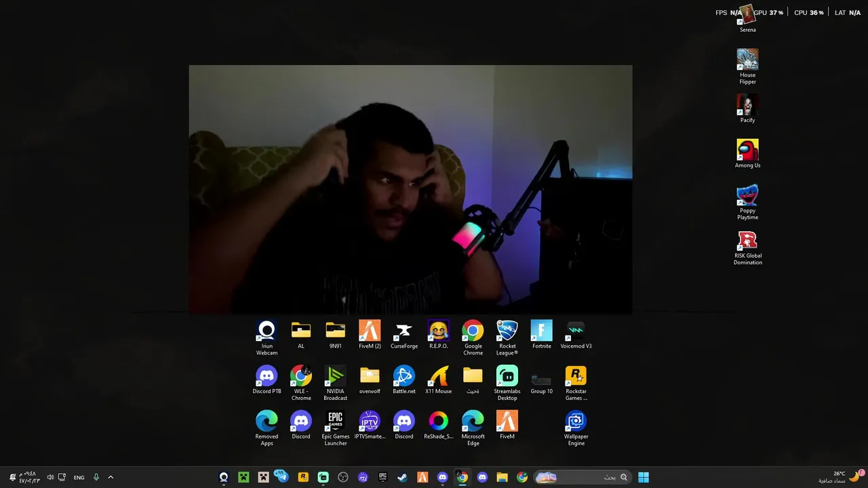Open the IPTV Smarters taskbar icon
The height and width of the screenshot is (488, 868).
[x=363, y=477]
